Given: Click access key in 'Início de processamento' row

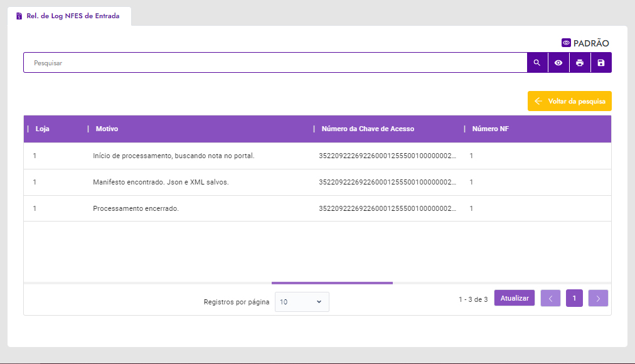Looking at the screenshot, I should tap(387, 156).
